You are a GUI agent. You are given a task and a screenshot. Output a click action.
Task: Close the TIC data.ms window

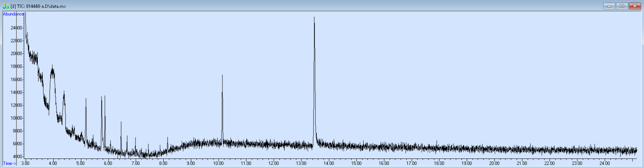coord(635,6)
